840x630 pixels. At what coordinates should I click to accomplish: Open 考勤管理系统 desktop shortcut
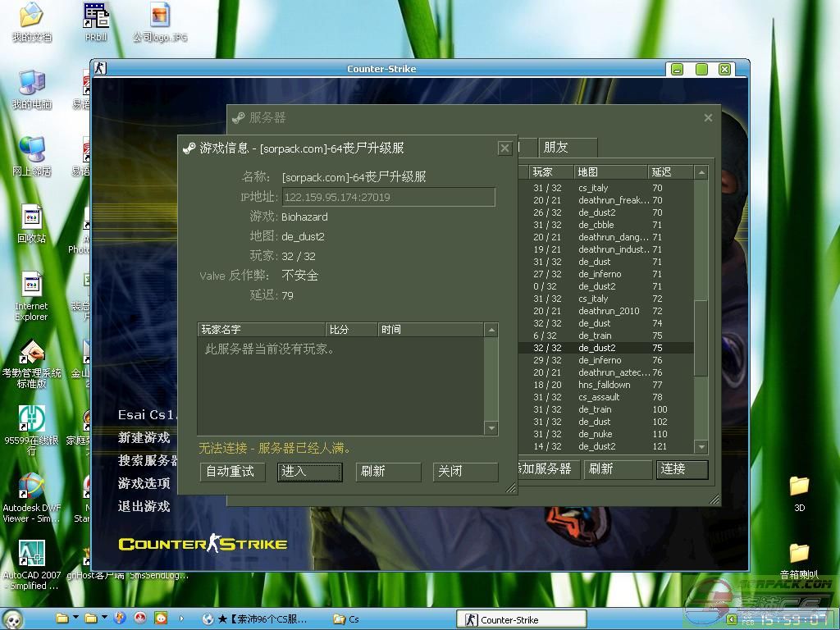pyautogui.click(x=31, y=354)
